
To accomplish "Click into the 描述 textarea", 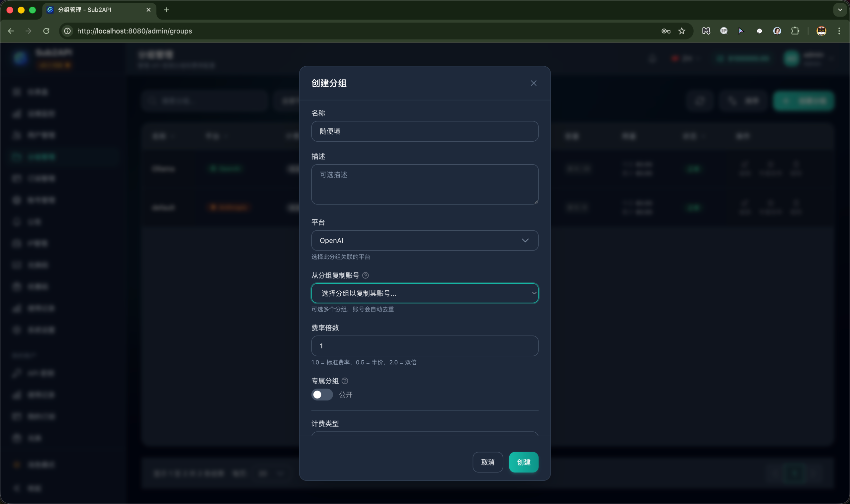I will 424,184.
